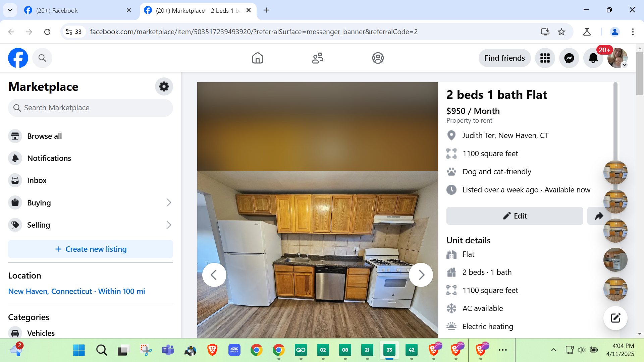Open Brave browser from taskbar
The width and height of the screenshot is (644, 362).
212,350
